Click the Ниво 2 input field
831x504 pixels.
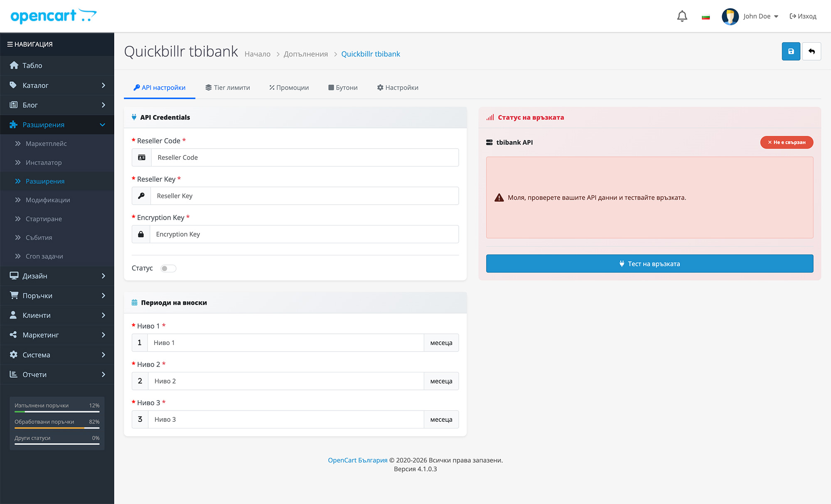(285, 381)
